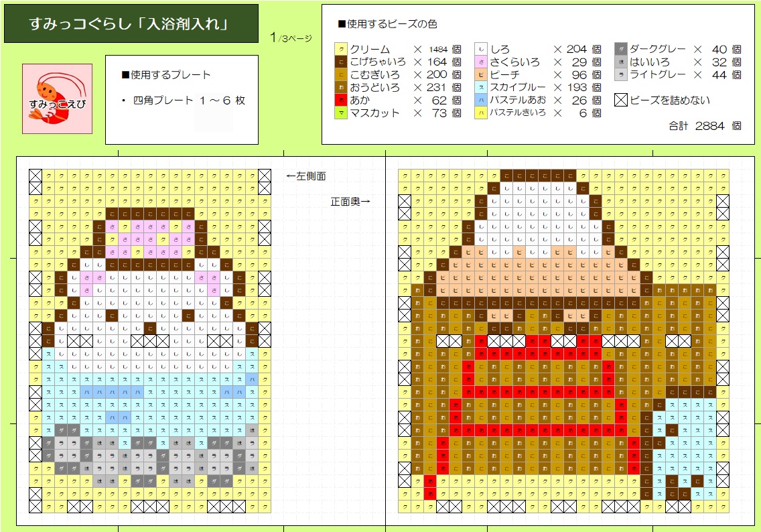Click the 1484 bead count for クリーム
Screen dimensions: 761x532
(x=437, y=50)
